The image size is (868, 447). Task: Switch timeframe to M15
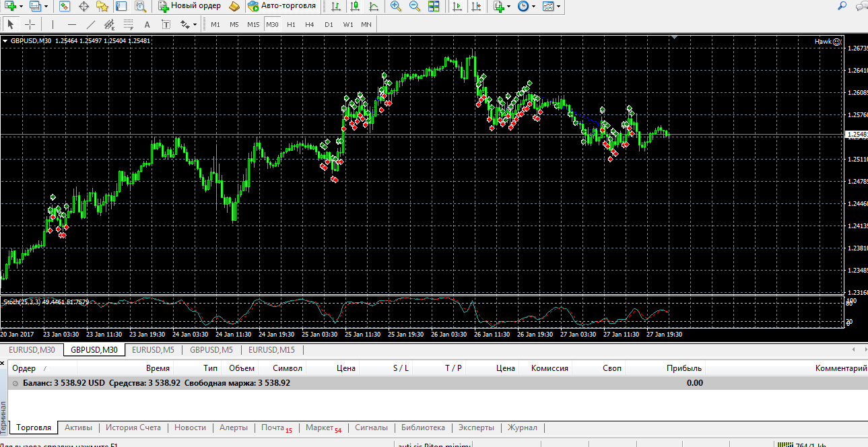pyautogui.click(x=253, y=24)
